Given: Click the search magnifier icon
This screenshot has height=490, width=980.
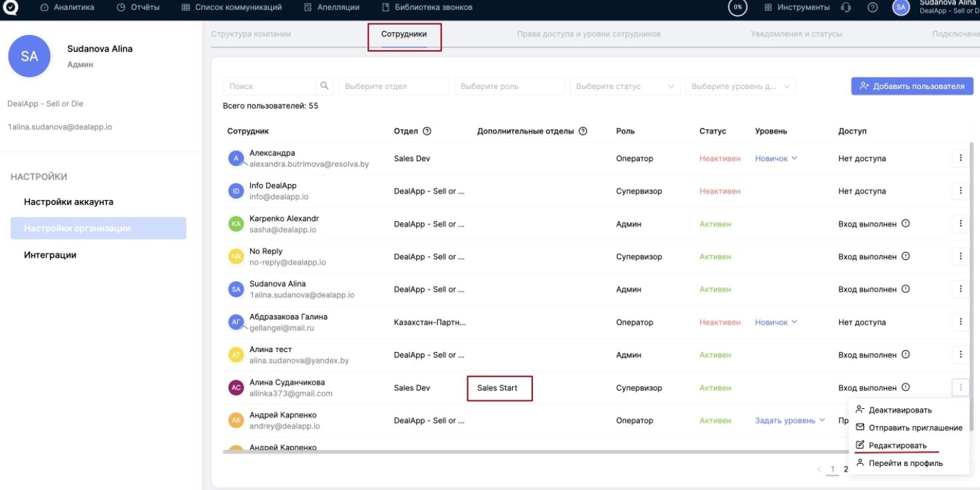Looking at the screenshot, I should [325, 86].
